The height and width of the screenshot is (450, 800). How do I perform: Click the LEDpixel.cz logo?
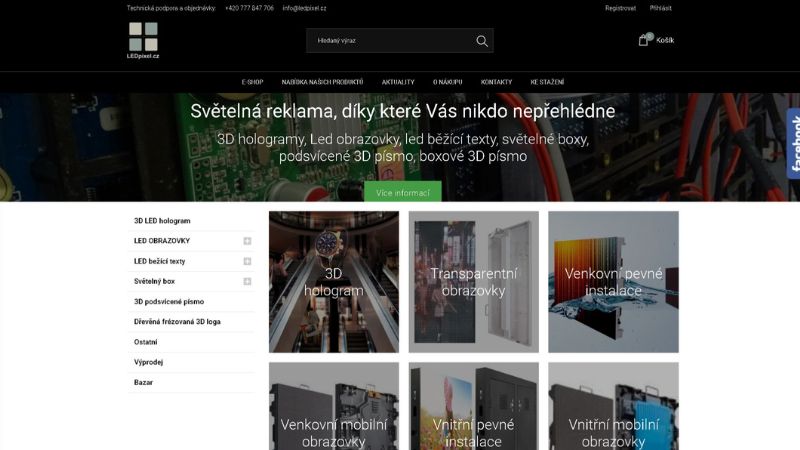coord(143,40)
